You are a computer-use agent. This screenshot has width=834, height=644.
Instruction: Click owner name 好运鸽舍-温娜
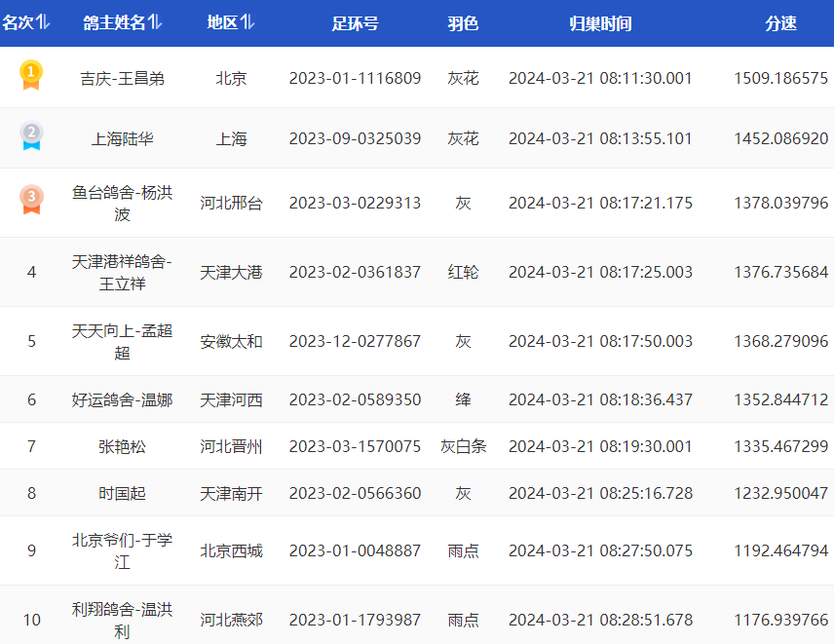[122, 399]
